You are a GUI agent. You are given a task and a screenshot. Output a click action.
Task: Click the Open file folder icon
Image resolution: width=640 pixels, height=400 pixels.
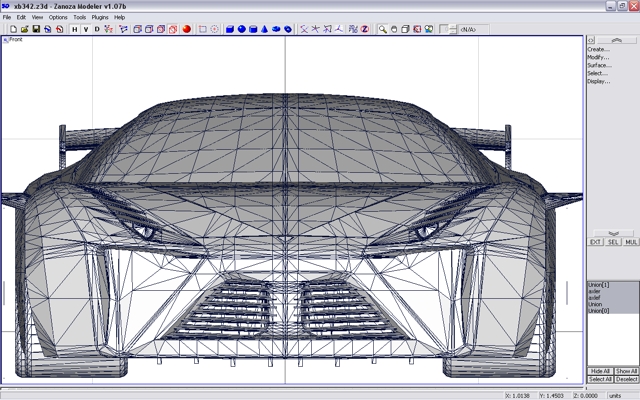click(24, 30)
